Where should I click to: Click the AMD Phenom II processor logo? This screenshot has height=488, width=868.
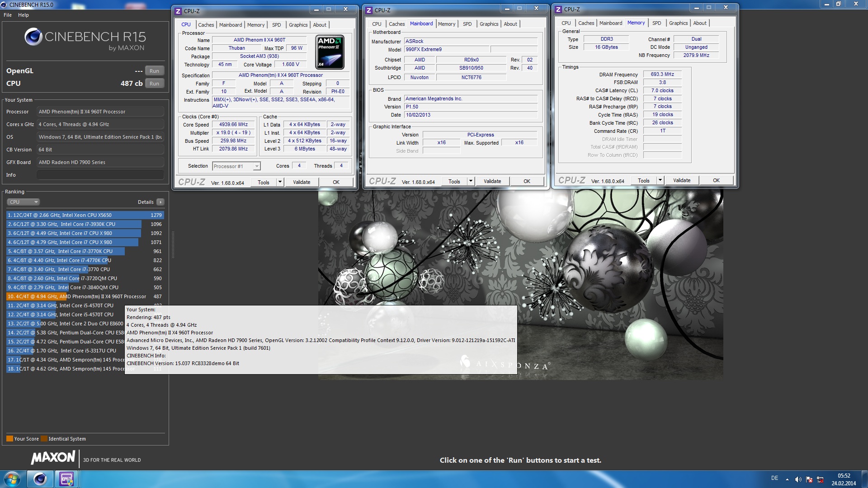pyautogui.click(x=330, y=52)
